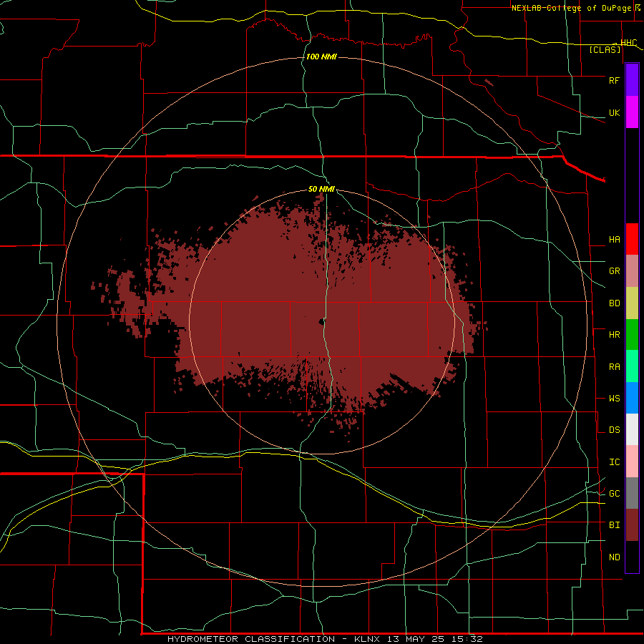Click the HR legend label
The height and width of the screenshot is (644, 644).
(x=614, y=335)
